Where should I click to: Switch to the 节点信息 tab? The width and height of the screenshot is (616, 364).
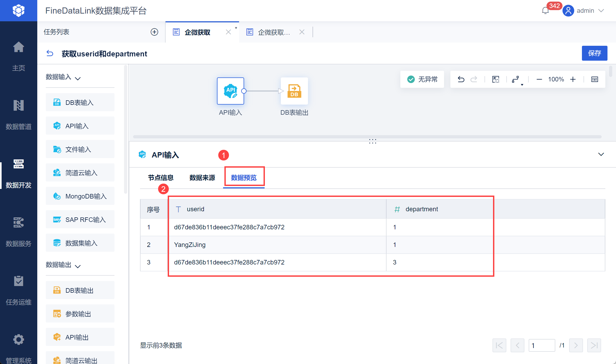[161, 177]
